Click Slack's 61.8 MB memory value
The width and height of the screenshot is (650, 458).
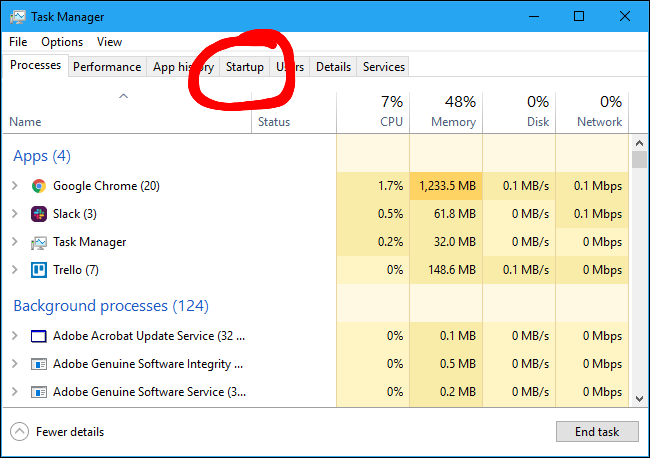click(455, 214)
